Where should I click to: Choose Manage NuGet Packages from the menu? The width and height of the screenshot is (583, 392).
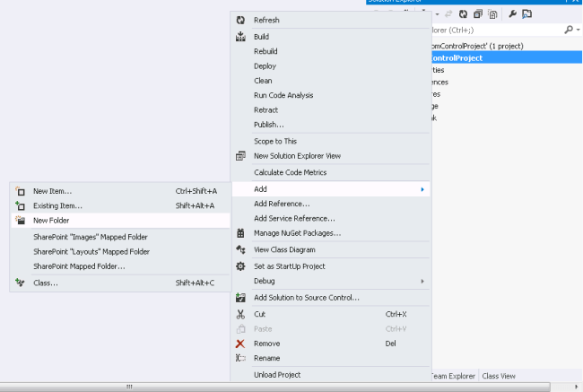(297, 233)
